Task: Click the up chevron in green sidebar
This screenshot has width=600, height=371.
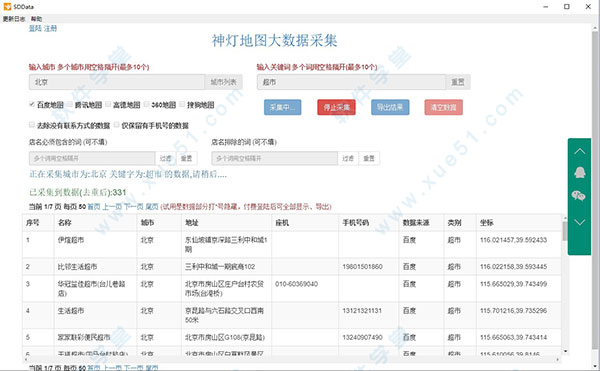Action: click(580, 151)
